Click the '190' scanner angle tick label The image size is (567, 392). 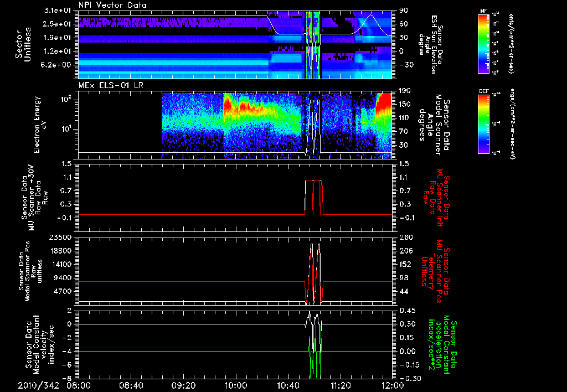point(405,91)
